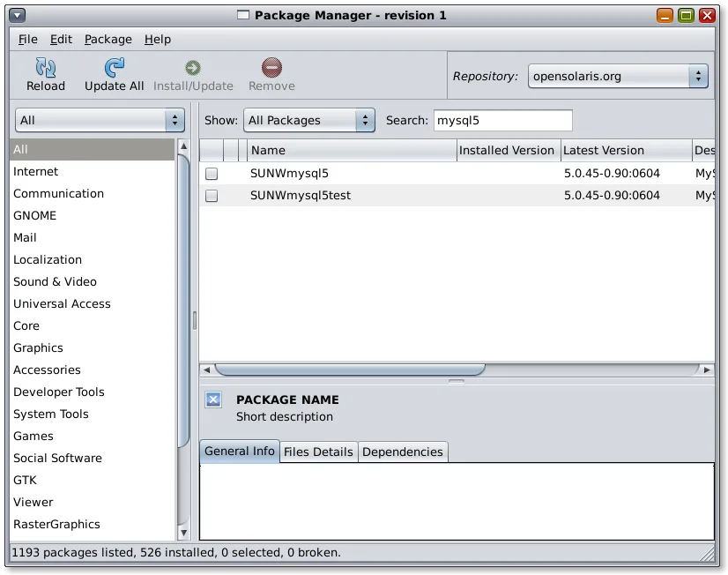Screen dimensions: 728x575
Task: Click the Update All icon
Action: tap(115, 68)
